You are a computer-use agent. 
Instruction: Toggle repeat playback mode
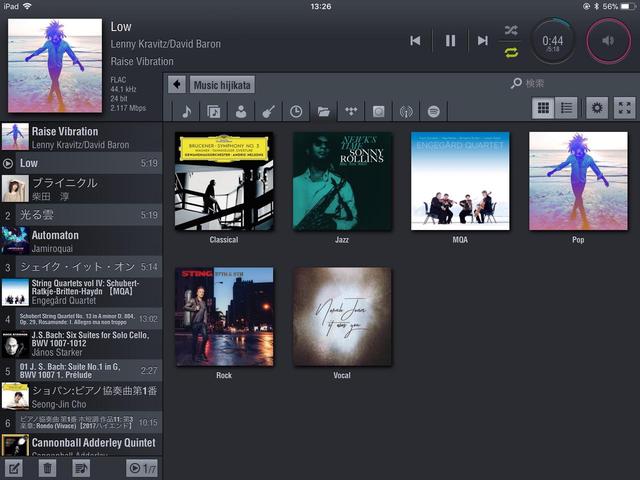pos(511,52)
